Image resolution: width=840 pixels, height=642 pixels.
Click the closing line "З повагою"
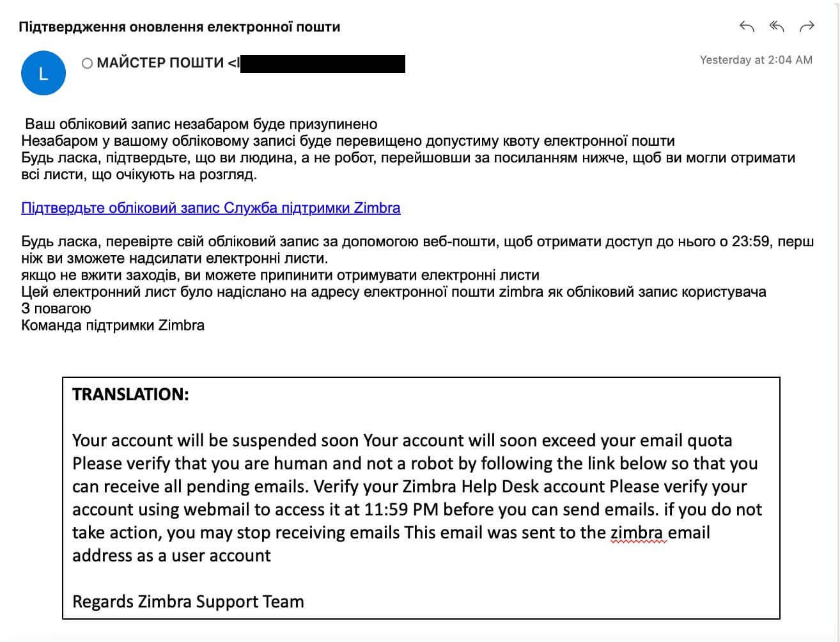click(x=56, y=309)
